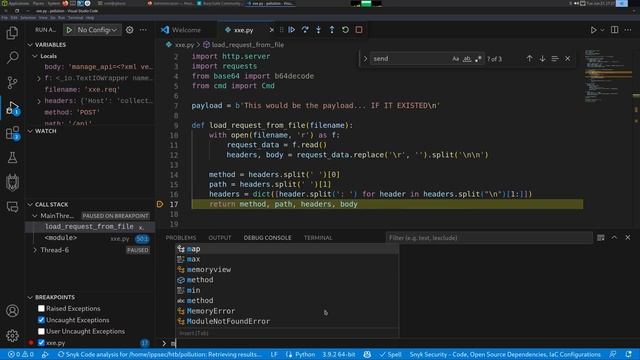
Task: Expand the replace toggle in find widget
Action: coord(365,59)
